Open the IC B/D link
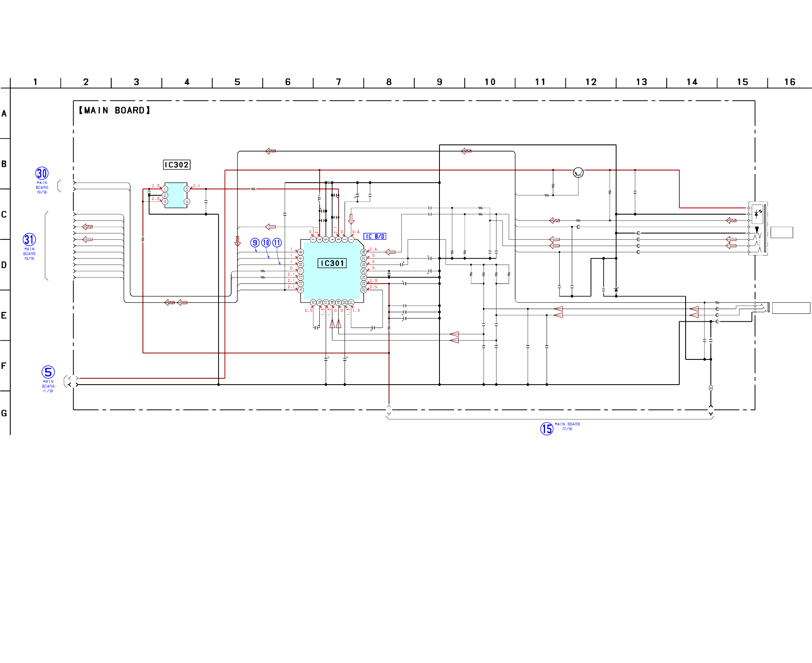This screenshot has height=663, width=812. click(x=374, y=237)
